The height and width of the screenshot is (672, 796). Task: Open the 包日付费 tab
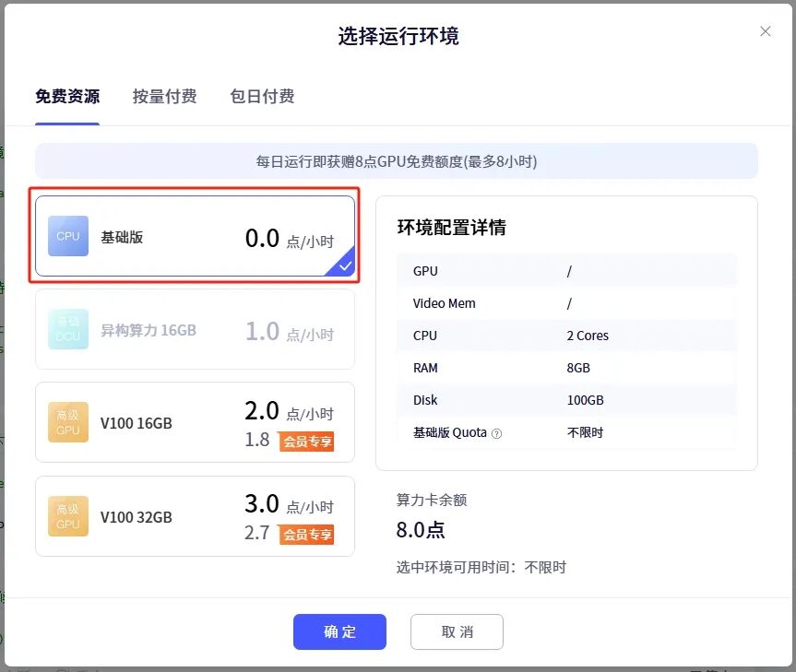pos(262,97)
